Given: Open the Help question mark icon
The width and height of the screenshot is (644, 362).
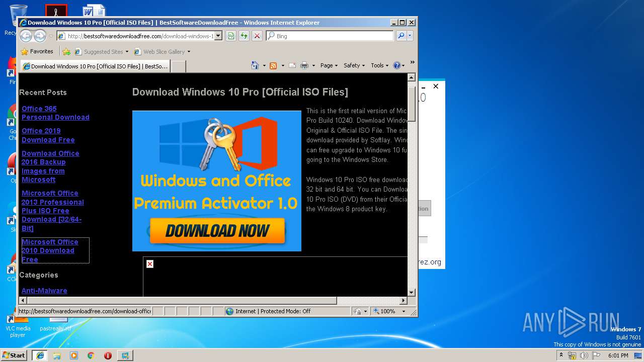Looking at the screenshot, I should pos(398,65).
